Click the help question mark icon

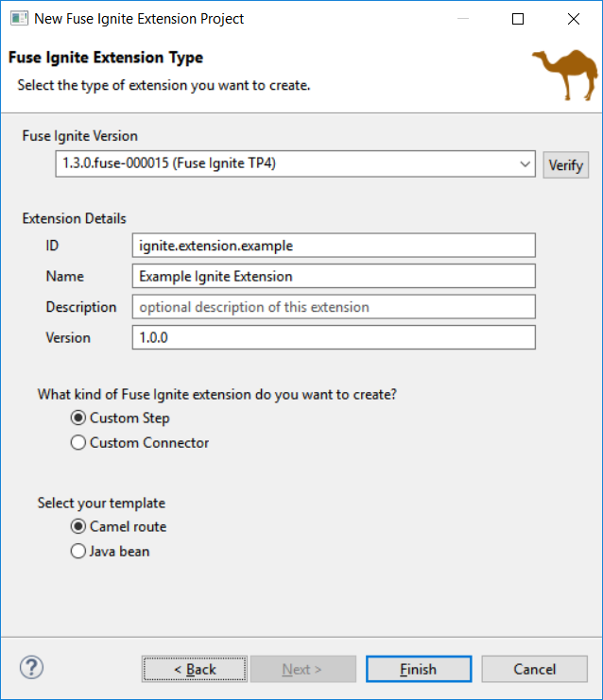(31, 667)
